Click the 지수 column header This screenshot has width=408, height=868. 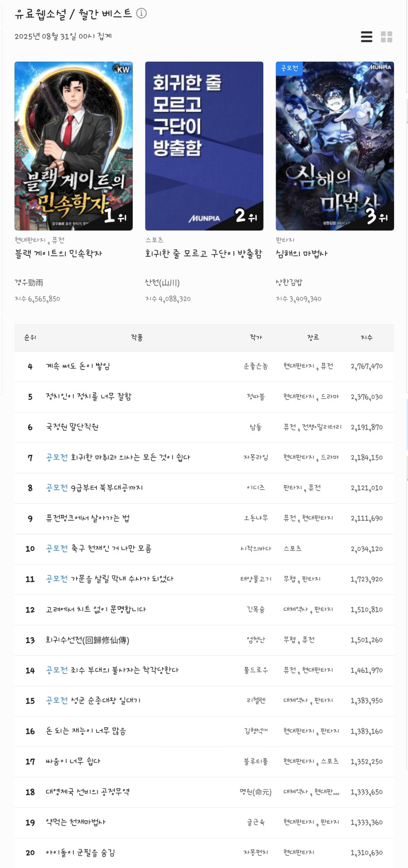(367, 337)
